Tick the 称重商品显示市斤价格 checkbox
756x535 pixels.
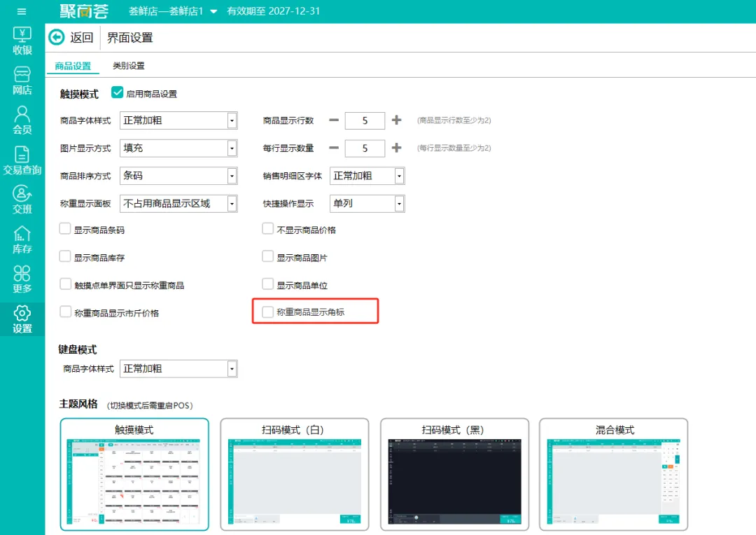(x=65, y=312)
